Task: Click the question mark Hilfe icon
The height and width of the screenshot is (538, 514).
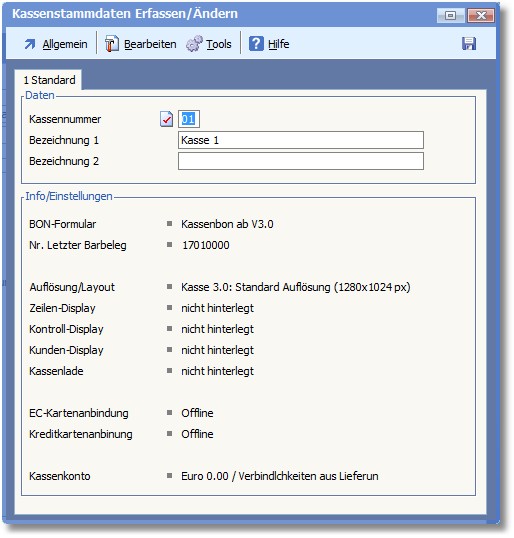Action: [256, 44]
